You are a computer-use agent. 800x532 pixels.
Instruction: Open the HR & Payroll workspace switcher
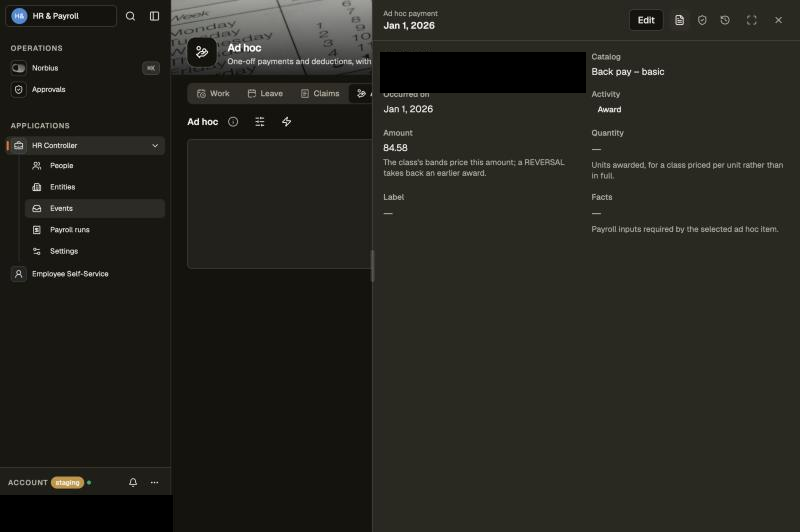[x=61, y=16]
